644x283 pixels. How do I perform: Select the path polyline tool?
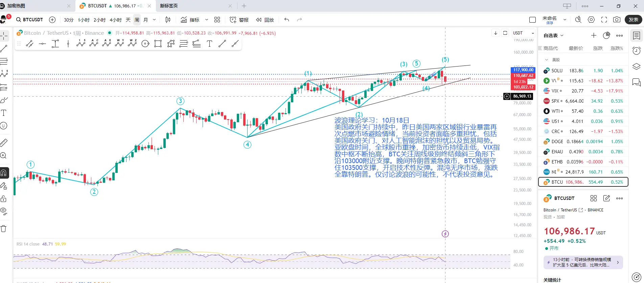(x=171, y=44)
